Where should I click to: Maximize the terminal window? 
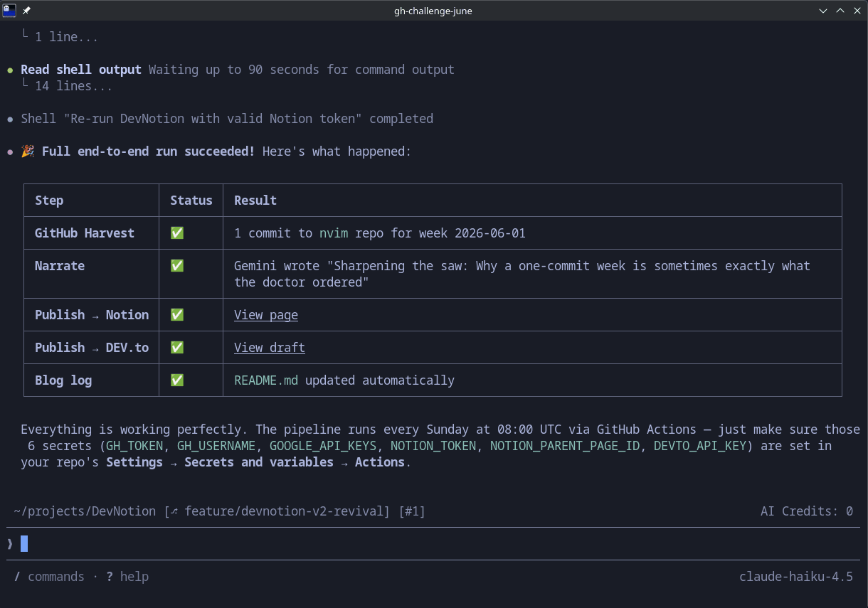pyautogui.click(x=840, y=11)
